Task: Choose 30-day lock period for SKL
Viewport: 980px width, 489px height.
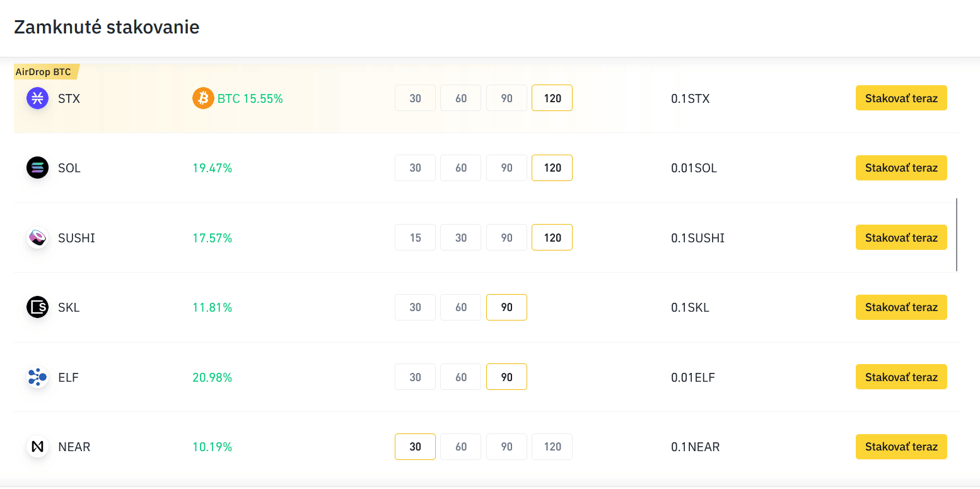Action: (x=415, y=307)
